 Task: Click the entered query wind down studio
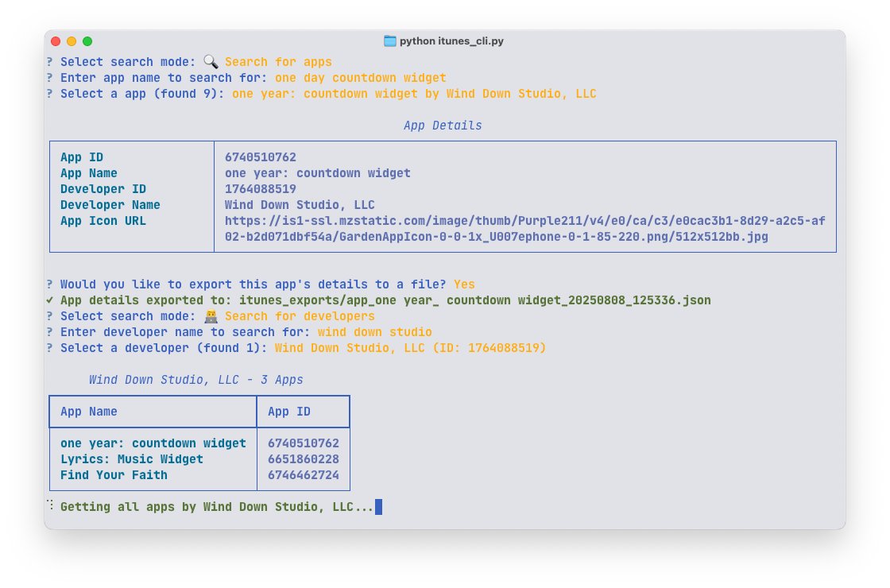click(x=374, y=332)
